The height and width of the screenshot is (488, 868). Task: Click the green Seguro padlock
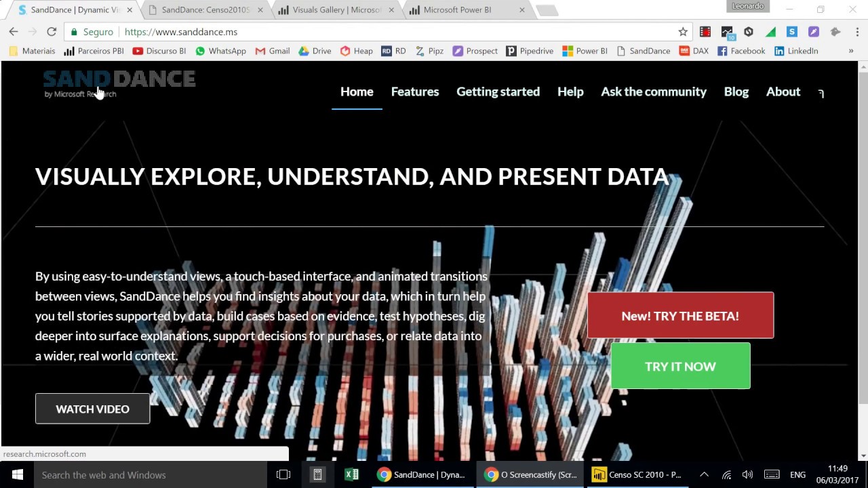coord(75,32)
